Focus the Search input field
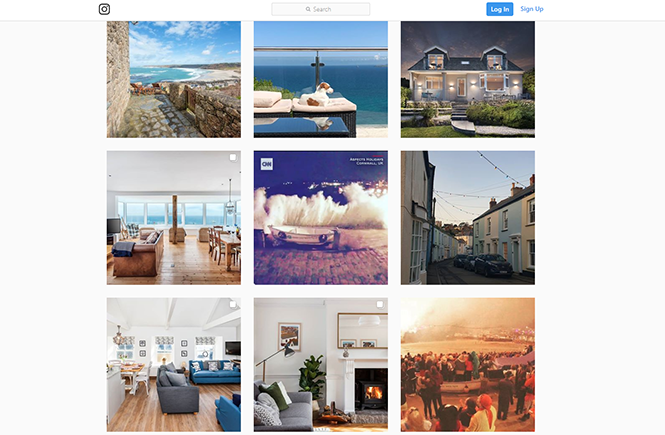 (321, 9)
